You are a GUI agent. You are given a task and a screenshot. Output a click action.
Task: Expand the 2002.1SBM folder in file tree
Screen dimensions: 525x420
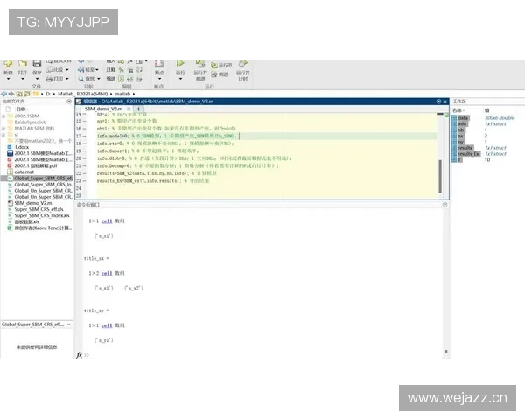pyautogui.click(x=4, y=115)
